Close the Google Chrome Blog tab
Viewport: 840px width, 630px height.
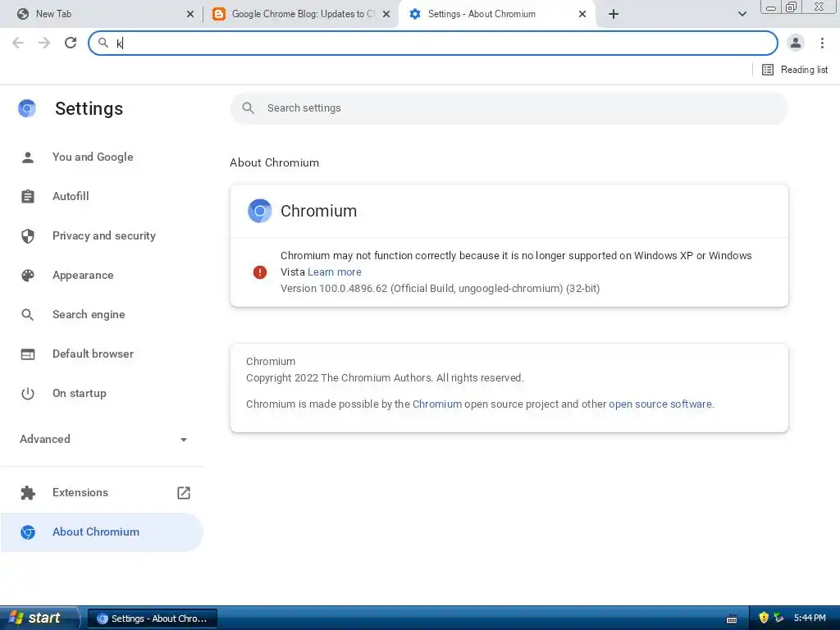tap(386, 14)
